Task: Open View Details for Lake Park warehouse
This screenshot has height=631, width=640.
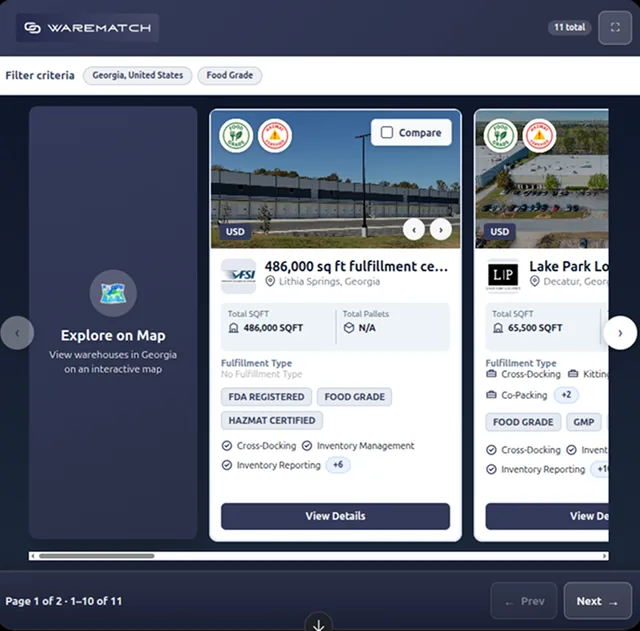Action: [x=547, y=516]
